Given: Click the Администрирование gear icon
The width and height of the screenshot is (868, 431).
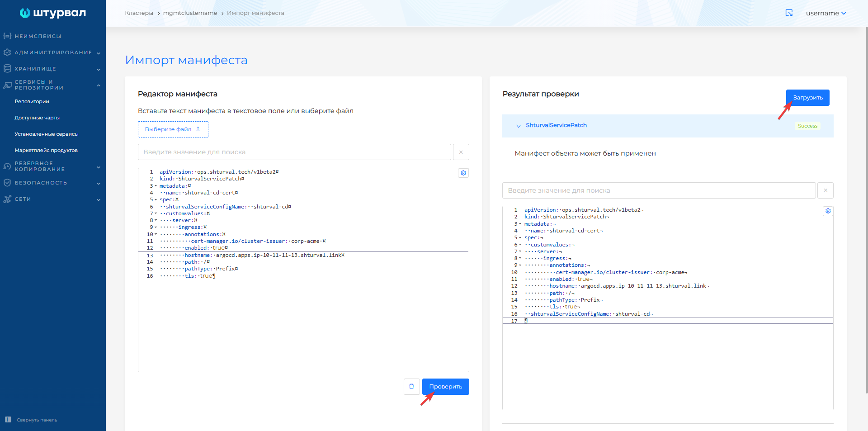Looking at the screenshot, I should point(7,52).
